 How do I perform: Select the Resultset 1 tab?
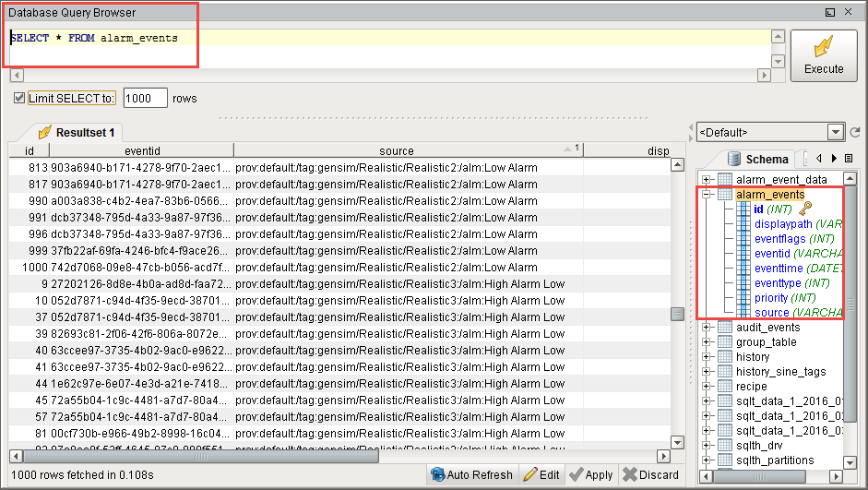coord(76,132)
